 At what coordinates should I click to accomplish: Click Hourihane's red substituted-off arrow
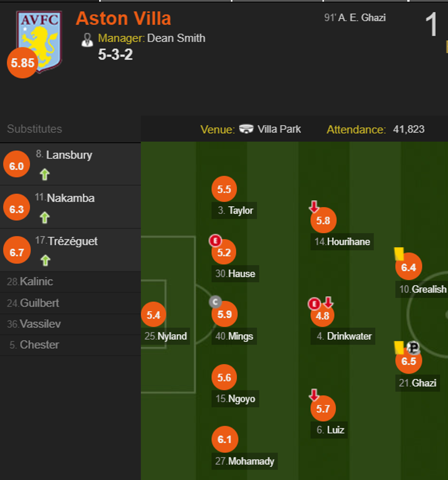point(314,207)
